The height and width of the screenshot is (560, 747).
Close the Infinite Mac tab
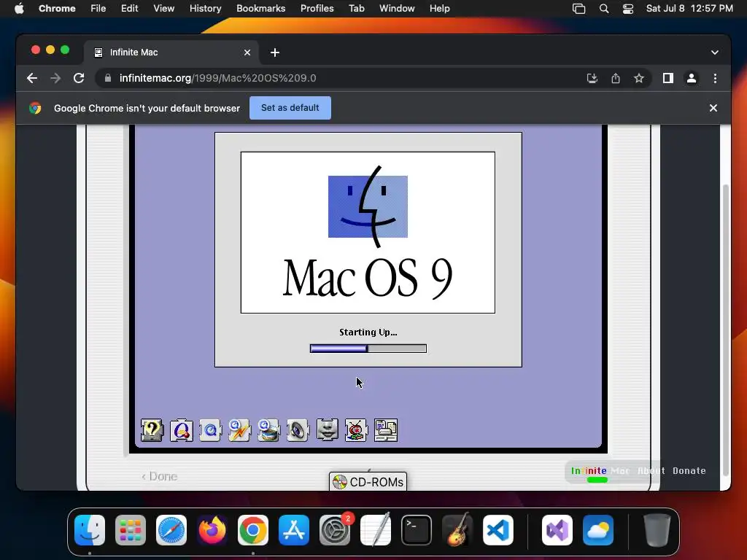(x=247, y=52)
